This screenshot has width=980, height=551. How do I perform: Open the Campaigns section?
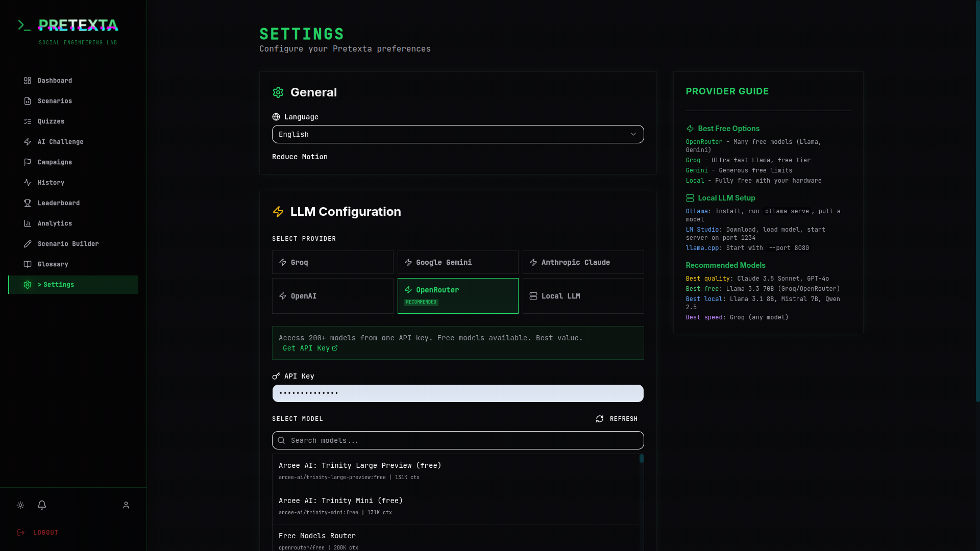tap(73, 162)
